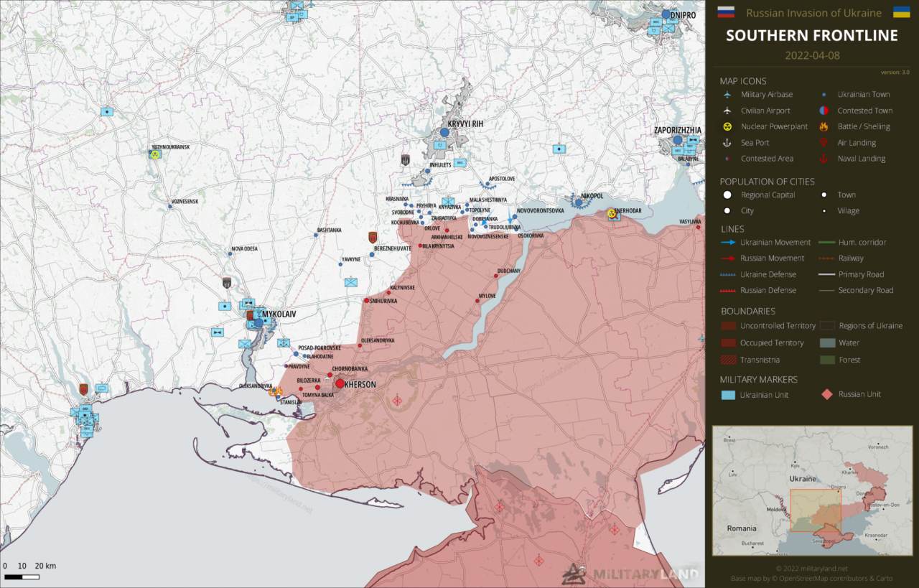Click the Regions of Ukraine swatch

point(827,326)
